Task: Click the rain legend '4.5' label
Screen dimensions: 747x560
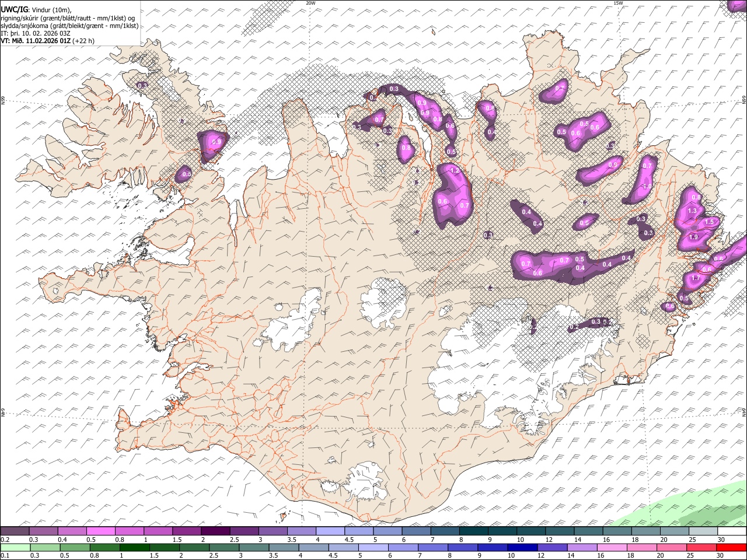Action: tap(332, 556)
